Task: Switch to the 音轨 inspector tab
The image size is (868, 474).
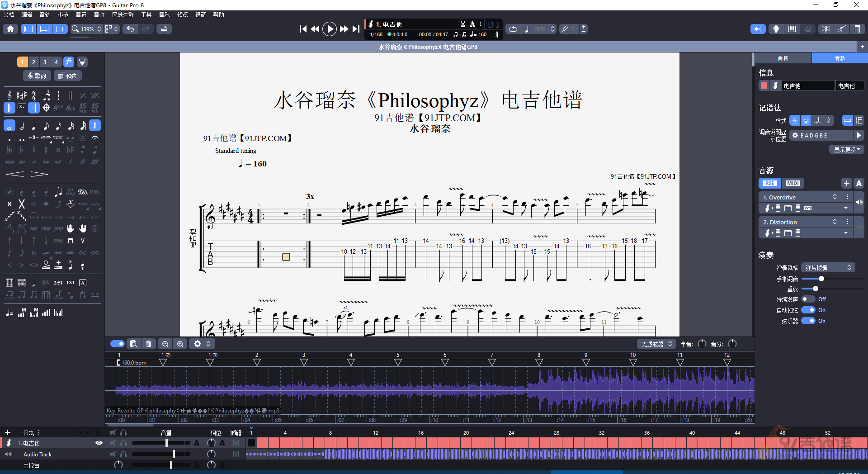Action: (x=840, y=58)
